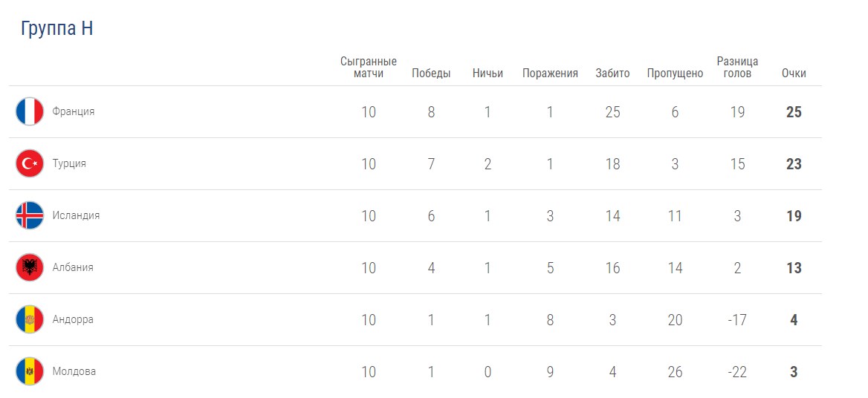The height and width of the screenshot is (398, 868).
Task: Click the Moldova flag icon
Action: click(x=30, y=371)
